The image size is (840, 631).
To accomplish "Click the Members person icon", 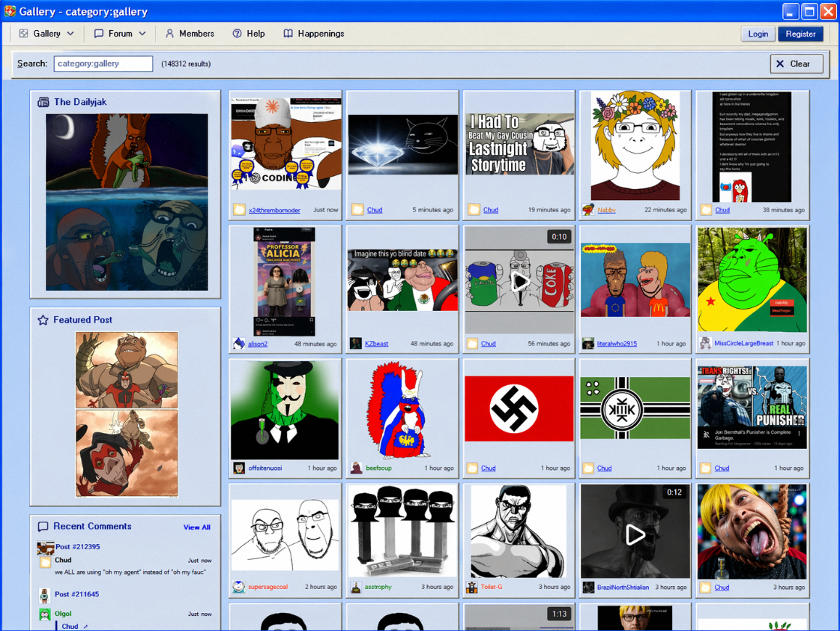I will point(169,34).
